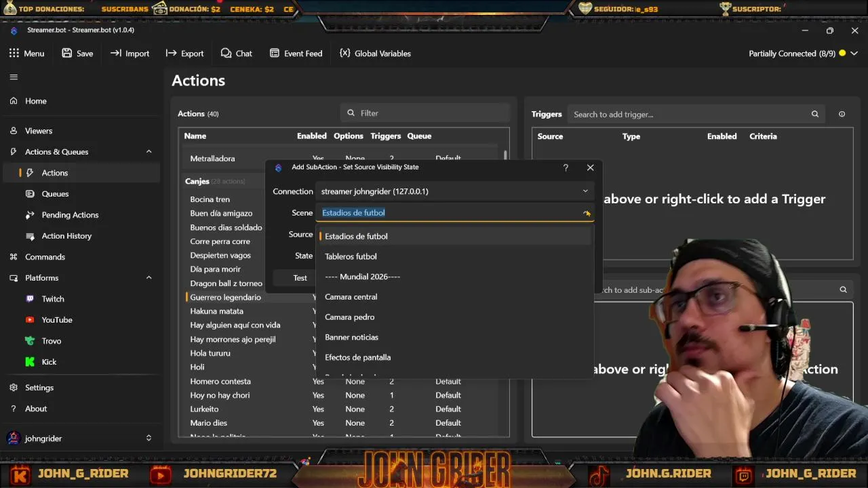Select the Guerrero legendario action
The image size is (868, 488).
pos(226,298)
